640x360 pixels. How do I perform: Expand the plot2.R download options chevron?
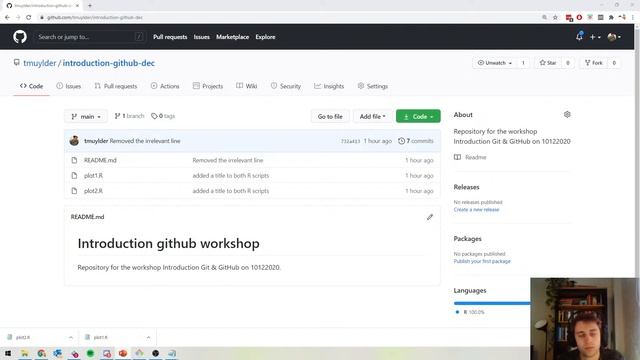click(71, 337)
